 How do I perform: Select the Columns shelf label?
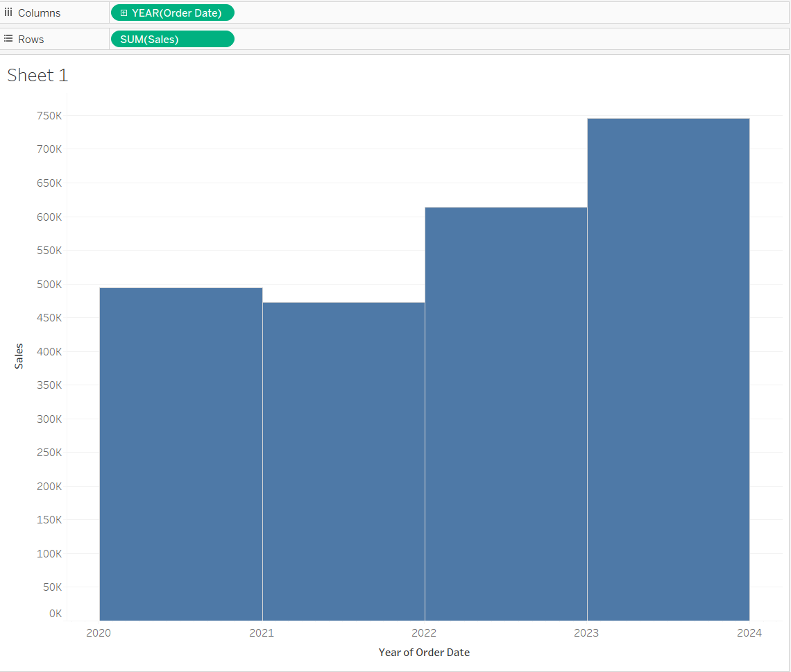[40, 13]
